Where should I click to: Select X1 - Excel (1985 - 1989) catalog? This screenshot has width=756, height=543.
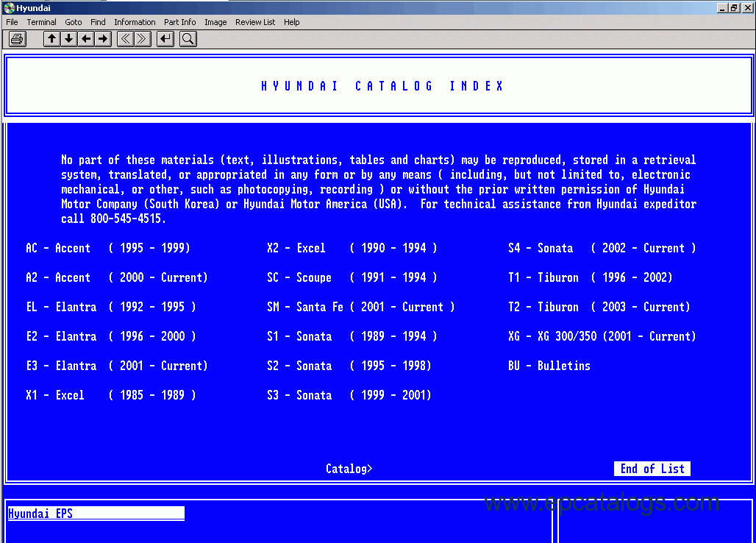(x=111, y=395)
